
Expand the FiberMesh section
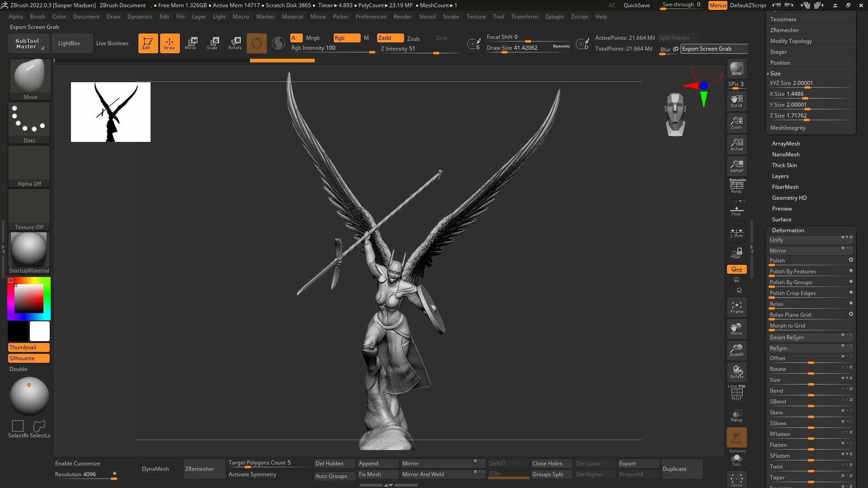point(785,187)
